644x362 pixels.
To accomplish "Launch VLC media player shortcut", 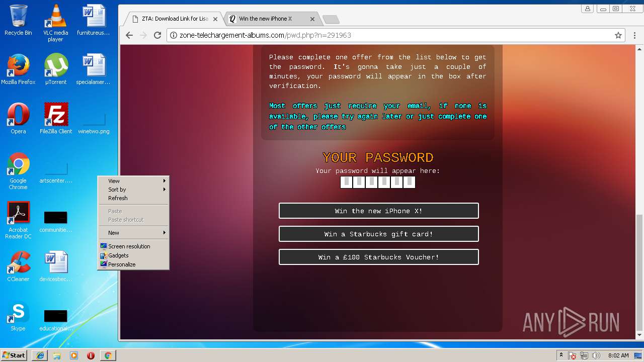I will click(55, 23).
